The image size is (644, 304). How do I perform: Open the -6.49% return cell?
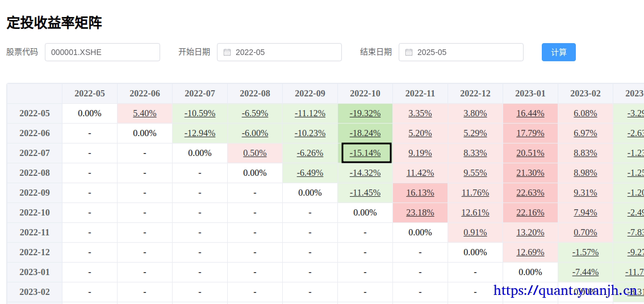click(310, 173)
